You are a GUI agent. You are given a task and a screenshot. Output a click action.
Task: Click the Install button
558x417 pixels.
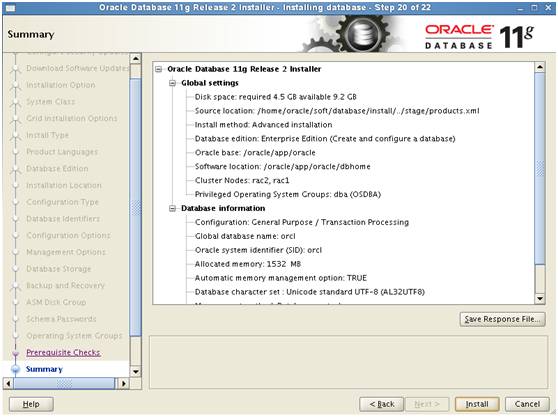[x=477, y=404]
